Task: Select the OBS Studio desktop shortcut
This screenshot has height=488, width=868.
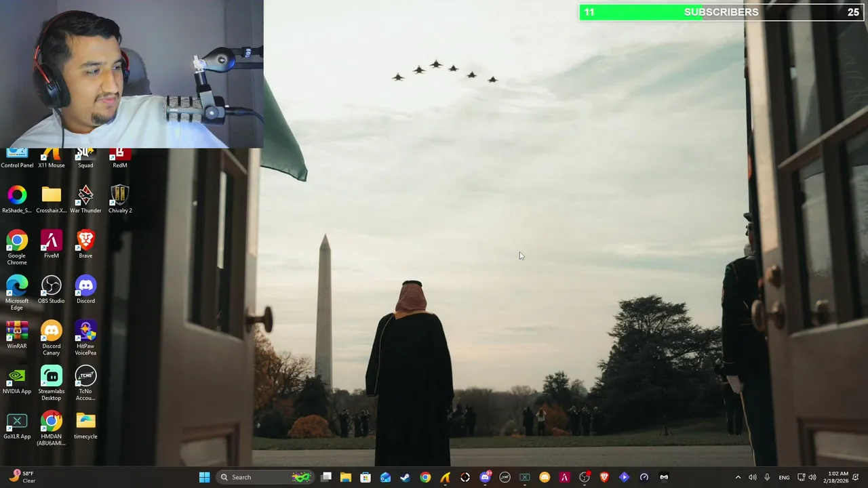Action: [52, 290]
